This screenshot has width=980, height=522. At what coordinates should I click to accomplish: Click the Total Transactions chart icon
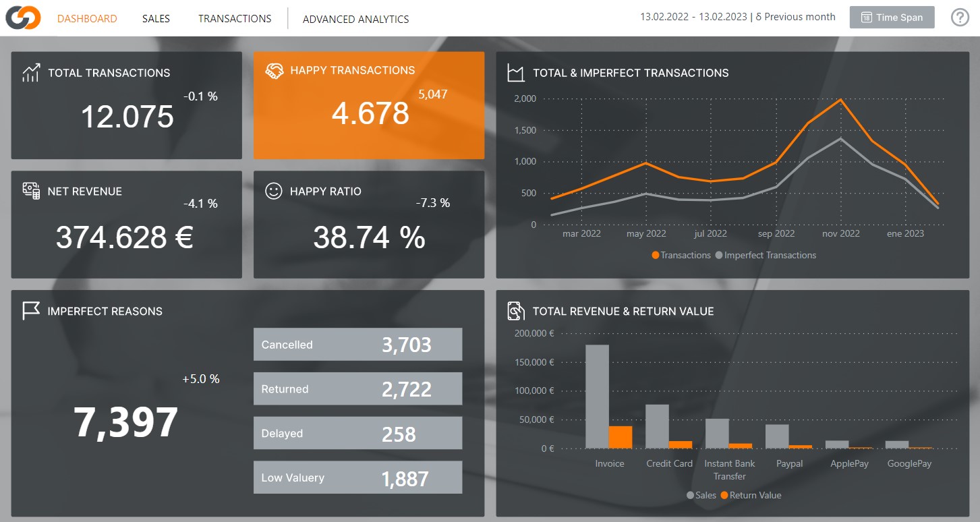pos(31,73)
